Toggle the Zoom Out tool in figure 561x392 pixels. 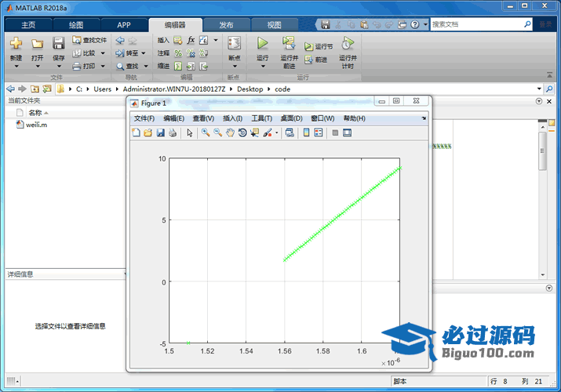click(x=217, y=133)
